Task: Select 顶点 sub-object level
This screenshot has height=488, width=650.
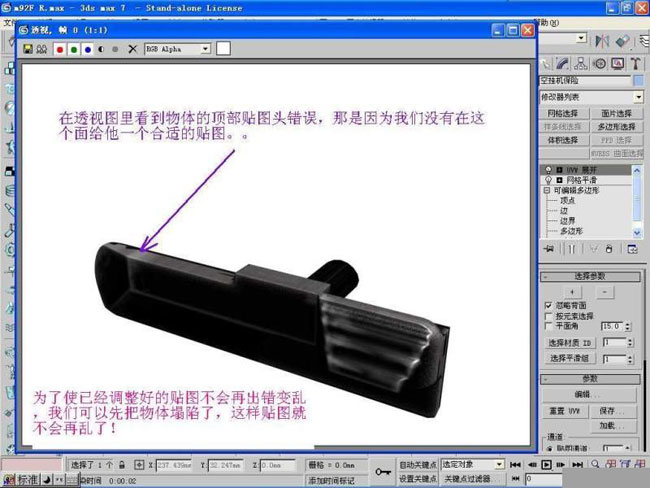Action: pos(568,200)
